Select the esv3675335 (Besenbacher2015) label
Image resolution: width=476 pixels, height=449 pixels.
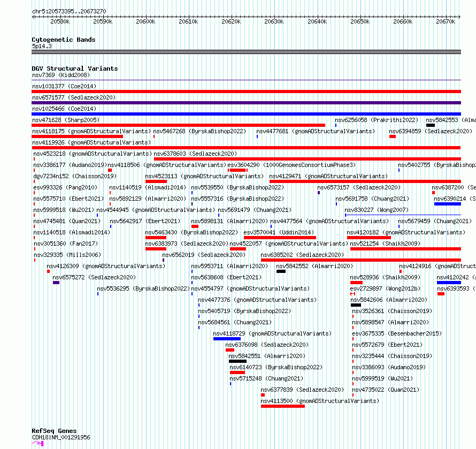pyautogui.click(x=397, y=333)
